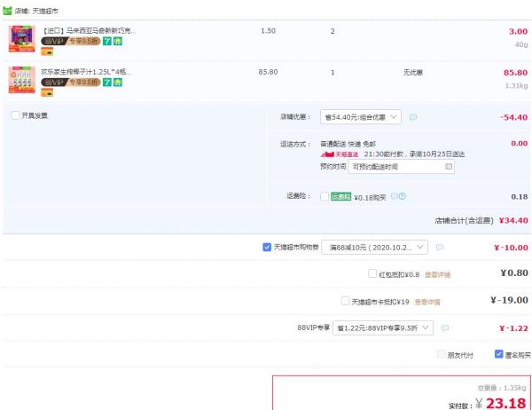Screen dimensions: 532x410
Task: Click the ¥-10.00 coupon amount
Action: pyautogui.click(x=511, y=248)
